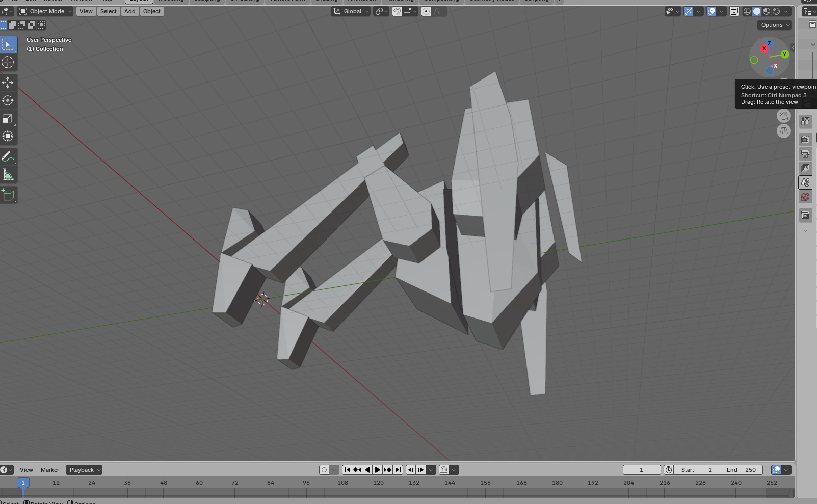
Task: Play the animation forward
Action: tap(378, 470)
